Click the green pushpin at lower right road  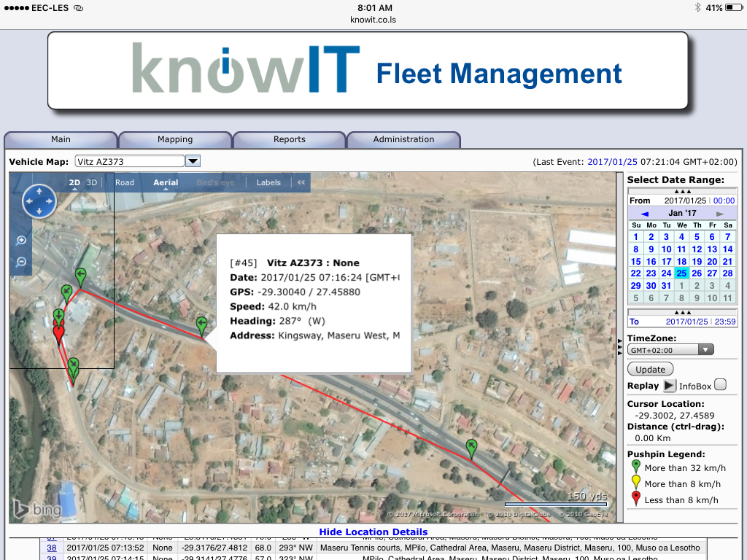tap(471, 449)
